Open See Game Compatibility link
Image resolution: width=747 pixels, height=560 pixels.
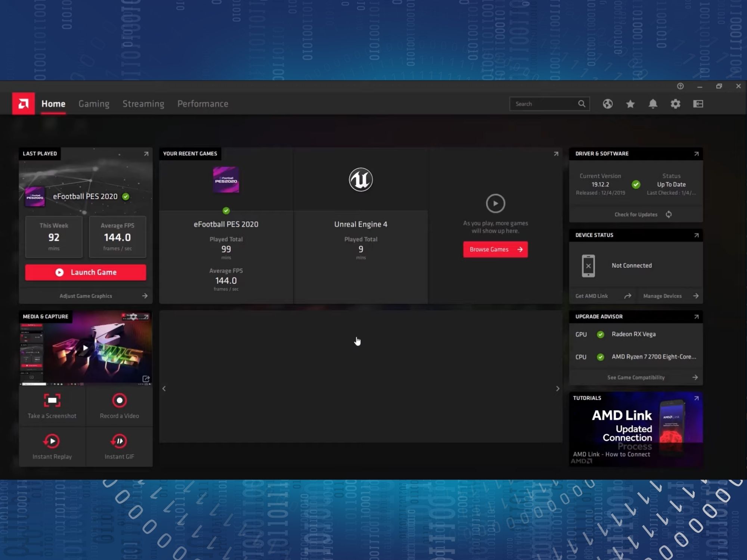click(636, 377)
